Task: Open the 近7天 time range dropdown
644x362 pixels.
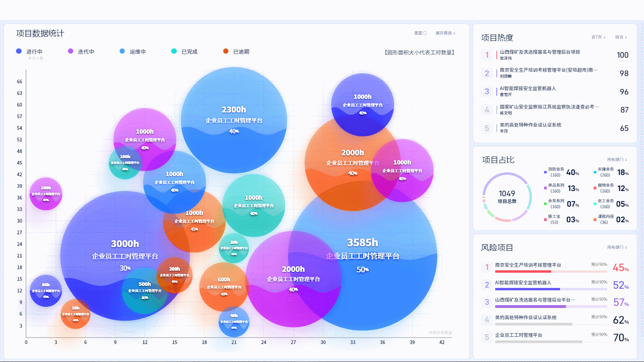Action: [x=599, y=37]
